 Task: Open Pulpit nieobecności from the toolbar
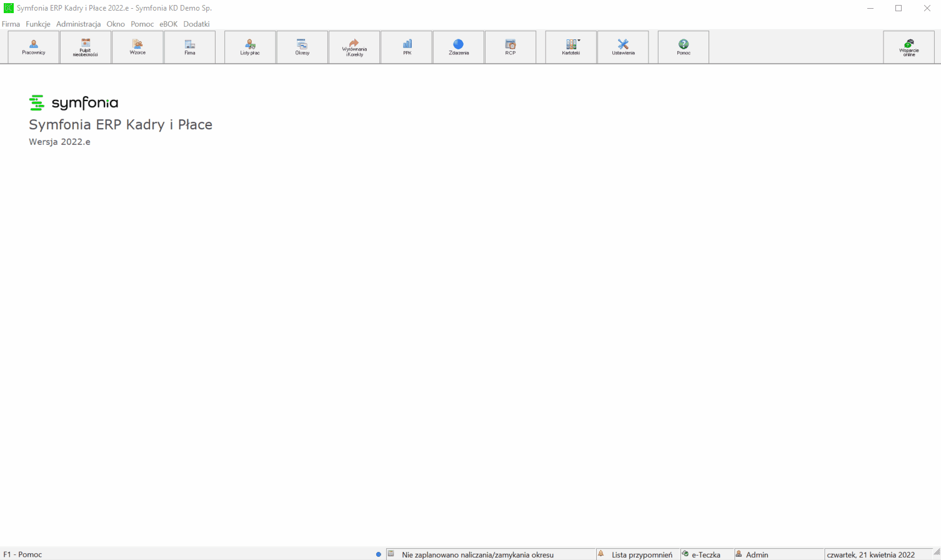[x=86, y=47]
